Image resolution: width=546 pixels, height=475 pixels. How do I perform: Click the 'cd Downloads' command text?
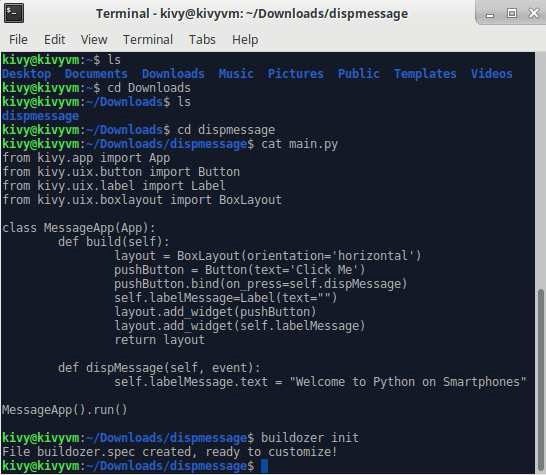coord(149,88)
